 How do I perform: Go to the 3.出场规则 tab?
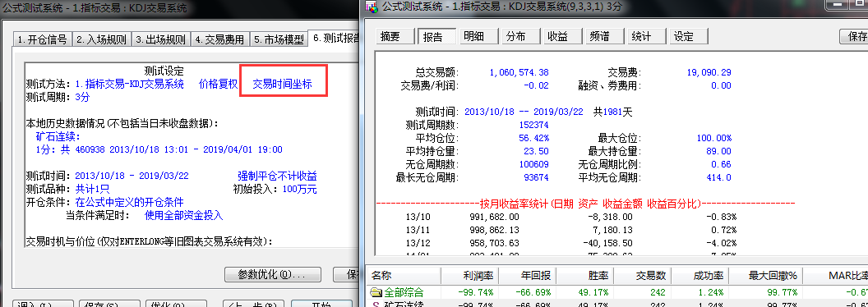tap(161, 40)
